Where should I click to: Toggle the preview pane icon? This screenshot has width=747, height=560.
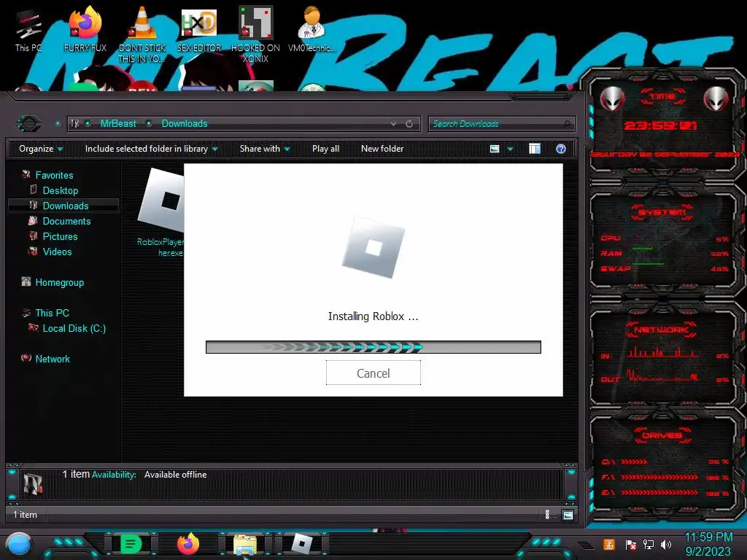[535, 149]
